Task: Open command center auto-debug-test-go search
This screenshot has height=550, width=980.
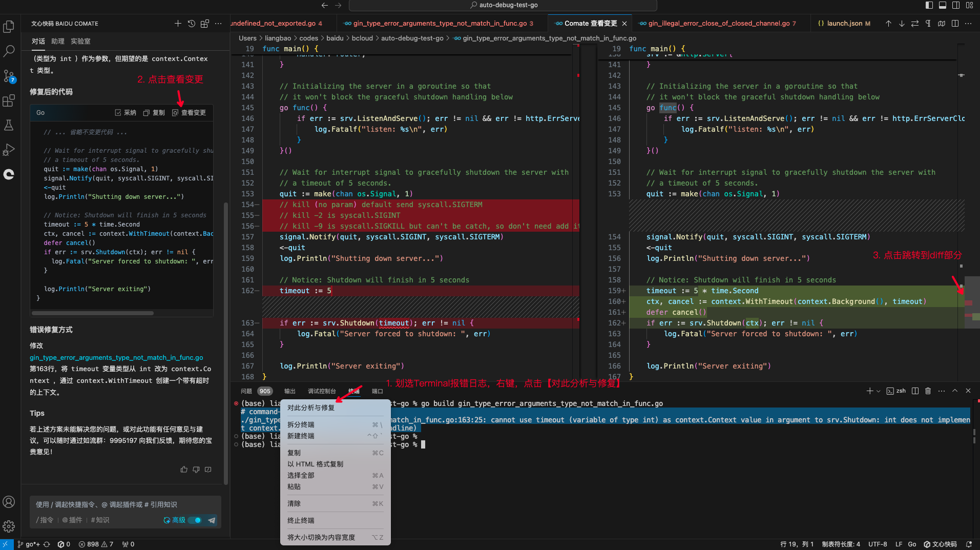Action: click(x=503, y=5)
